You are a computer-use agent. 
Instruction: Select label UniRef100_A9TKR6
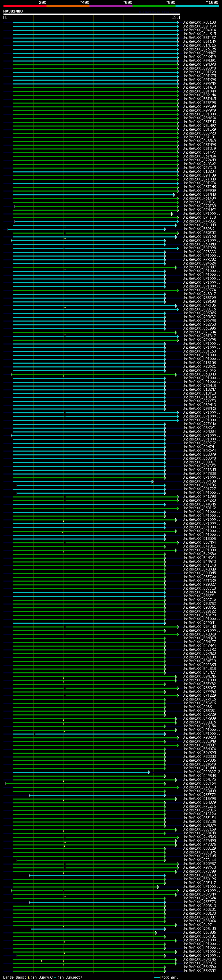pyautogui.click(x=199, y=80)
